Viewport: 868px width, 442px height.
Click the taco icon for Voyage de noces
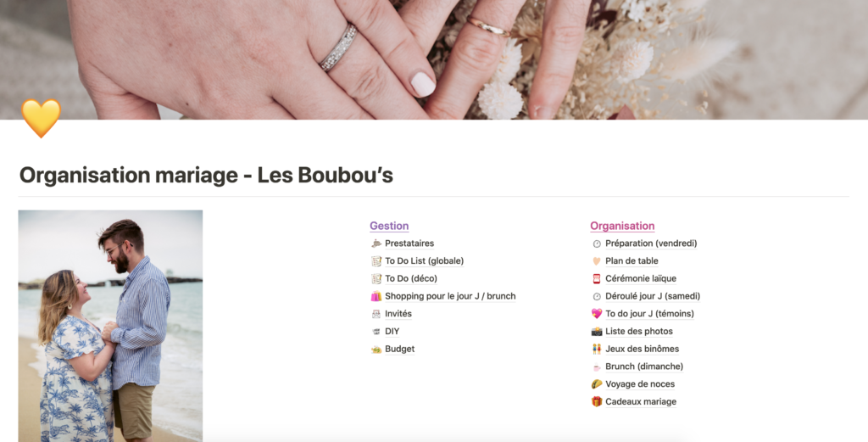596,383
